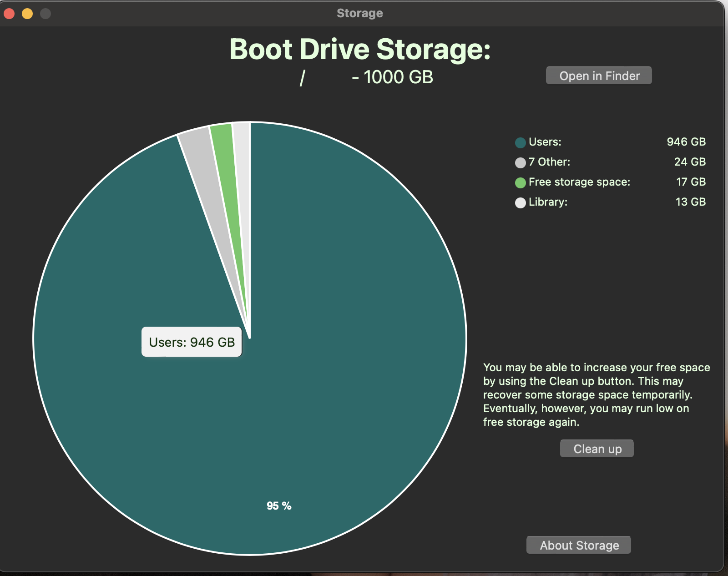Open the About Storage info
This screenshot has width=728, height=576.
tap(579, 545)
